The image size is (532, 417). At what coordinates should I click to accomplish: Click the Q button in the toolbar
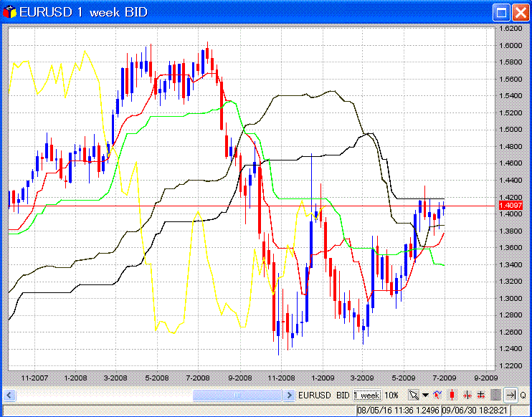523,396
